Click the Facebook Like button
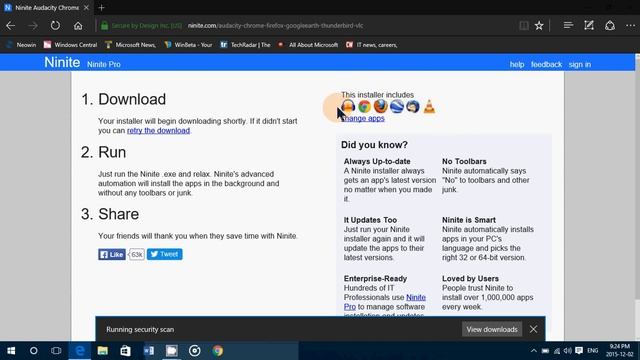The width and height of the screenshot is (640, 360). click(x=112, y=254)
